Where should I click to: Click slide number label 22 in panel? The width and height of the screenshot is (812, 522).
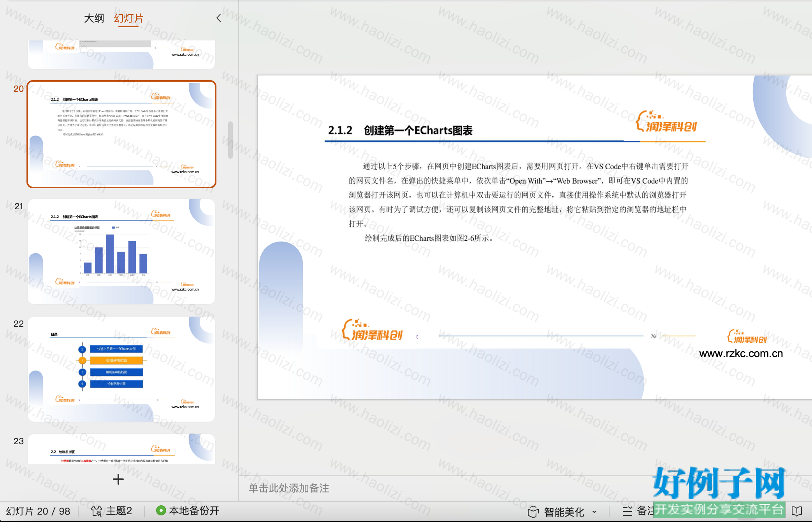click(x=19, y=324)
